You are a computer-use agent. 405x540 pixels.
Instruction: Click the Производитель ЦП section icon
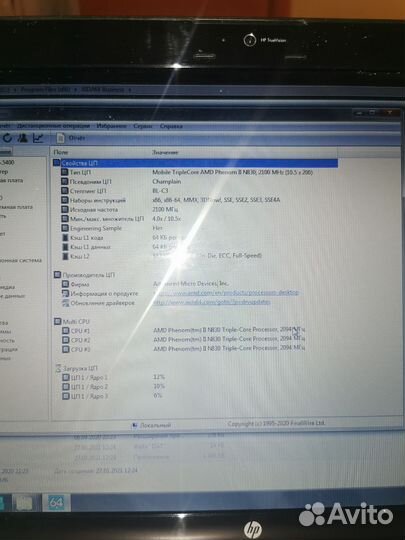click(58, 275)
